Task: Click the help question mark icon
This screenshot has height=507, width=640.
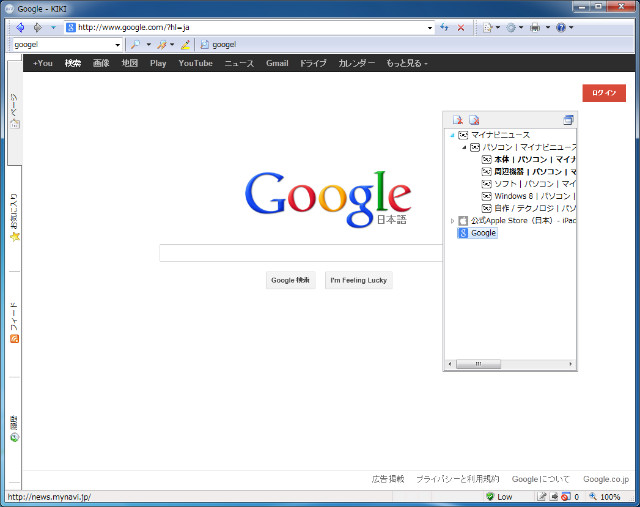Action: tap(561, 27)
